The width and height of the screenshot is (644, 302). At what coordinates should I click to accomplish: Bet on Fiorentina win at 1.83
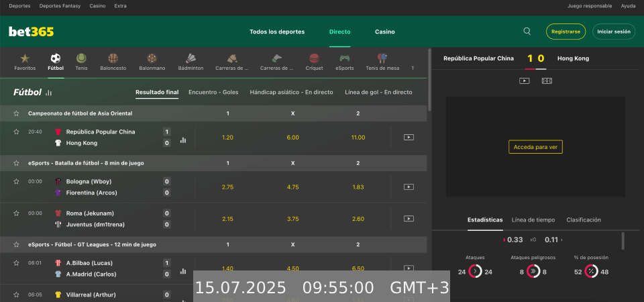click(x=358, y=187)
